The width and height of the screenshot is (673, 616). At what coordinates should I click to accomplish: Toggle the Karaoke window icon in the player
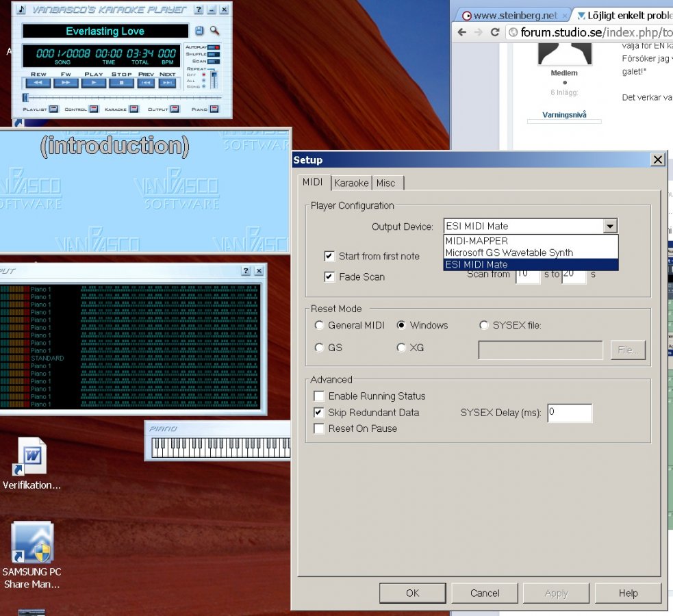point(134,109)
